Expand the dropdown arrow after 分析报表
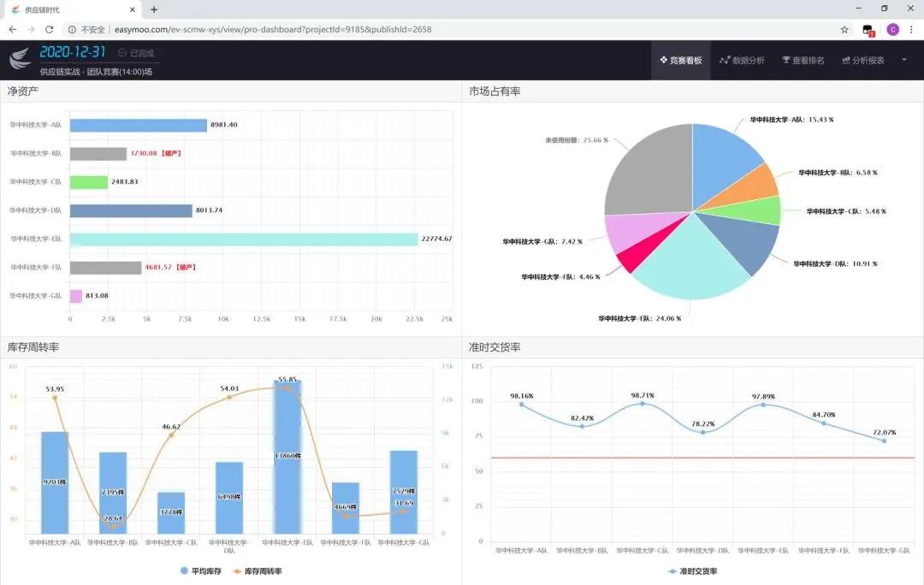The image size is (924, 585). pyautogui.click(x=904, y=60)
